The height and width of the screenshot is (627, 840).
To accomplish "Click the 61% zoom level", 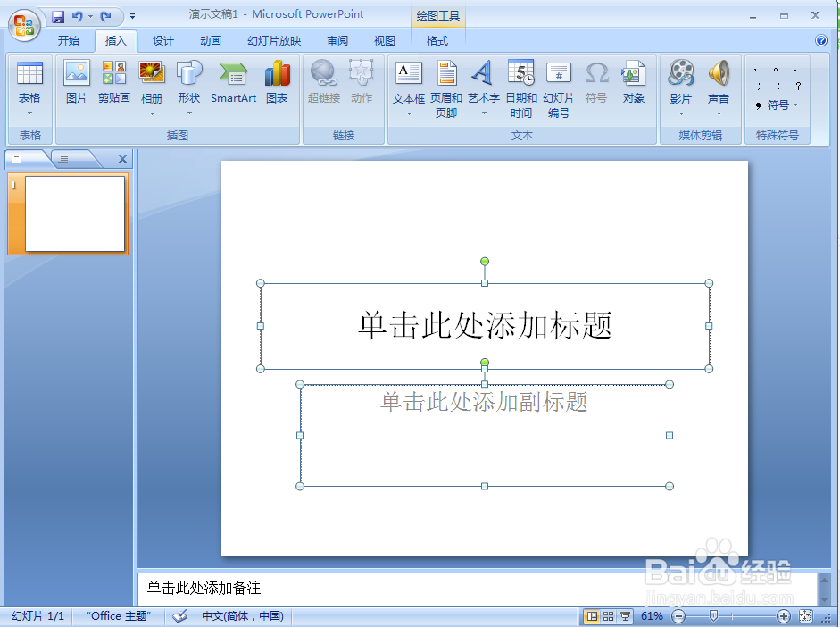I will pos(652,616).
